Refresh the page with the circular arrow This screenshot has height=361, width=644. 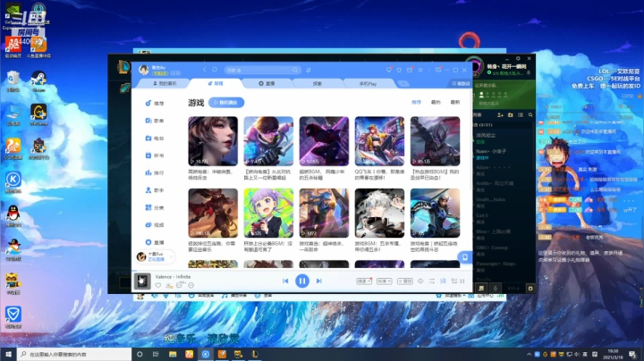click(215, 70)
